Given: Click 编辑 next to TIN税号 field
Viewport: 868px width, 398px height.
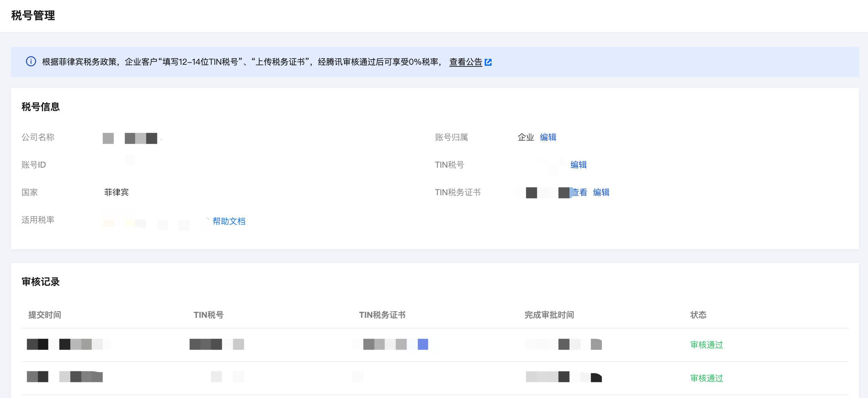Looking at the screenshot, I should [x=578, y=165].
